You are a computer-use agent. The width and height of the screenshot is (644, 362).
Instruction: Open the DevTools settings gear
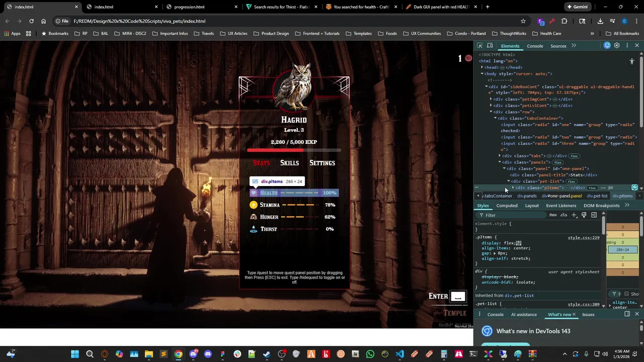pos(617,46)
